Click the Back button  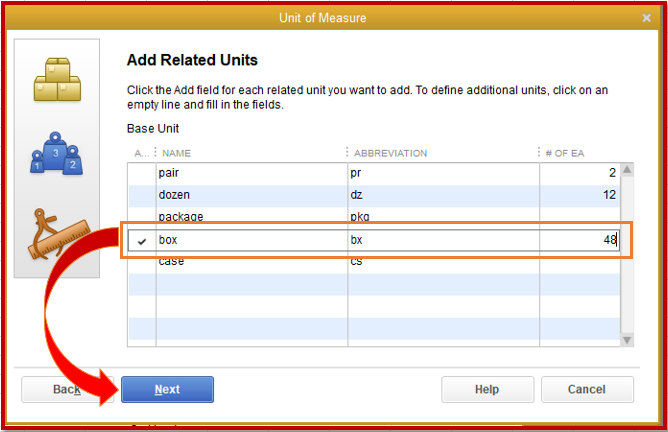(67, 389)
